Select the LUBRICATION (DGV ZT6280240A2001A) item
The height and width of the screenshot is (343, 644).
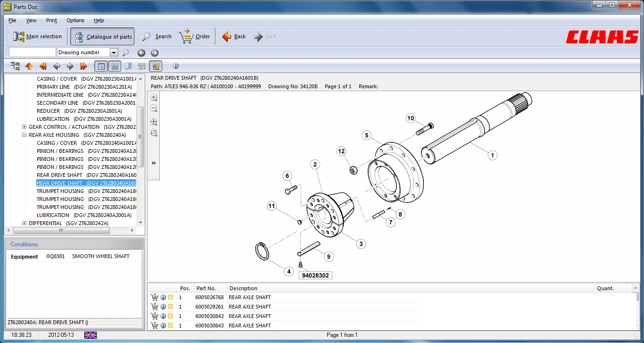pos(84,215)
